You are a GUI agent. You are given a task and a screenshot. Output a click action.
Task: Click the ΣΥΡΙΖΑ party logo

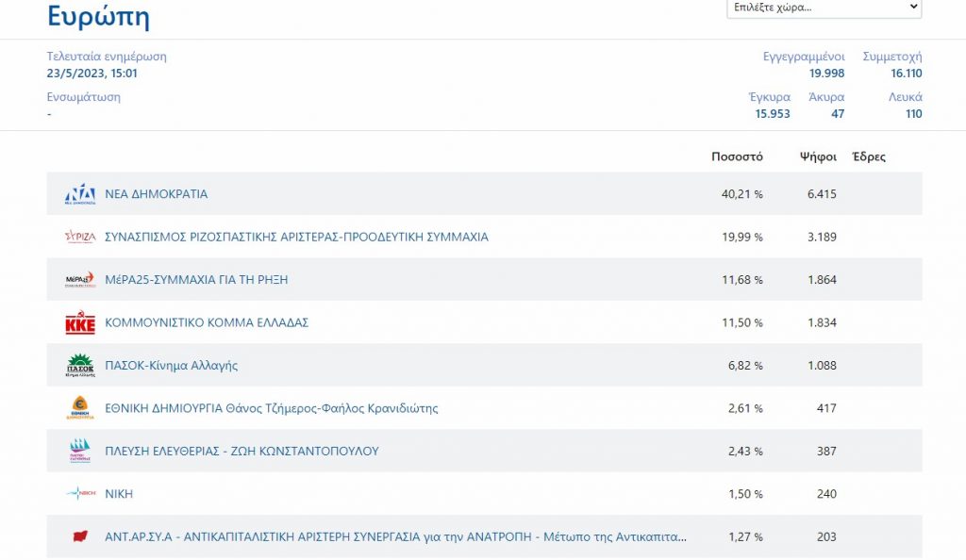(80, 237)
